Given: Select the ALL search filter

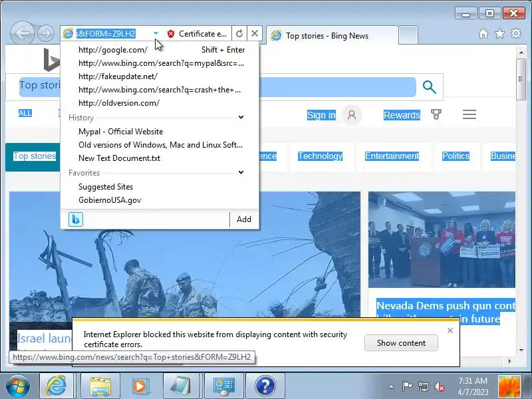Looking at the screenshot, I should point(25,113).
